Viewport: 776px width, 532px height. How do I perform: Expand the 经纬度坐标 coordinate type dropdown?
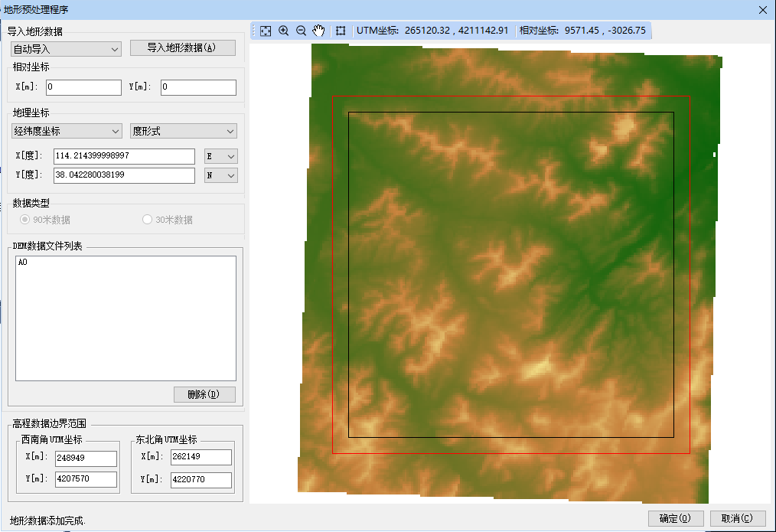tap(66, 131)
